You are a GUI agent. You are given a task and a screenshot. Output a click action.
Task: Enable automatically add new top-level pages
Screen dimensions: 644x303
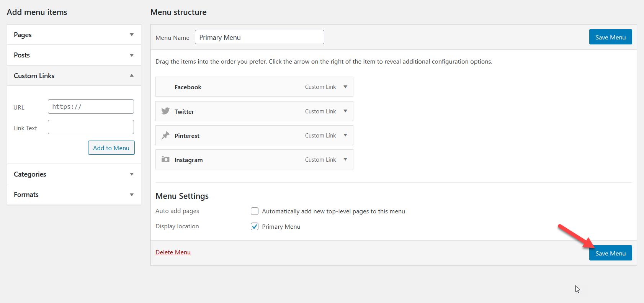(x=255, y=211)
